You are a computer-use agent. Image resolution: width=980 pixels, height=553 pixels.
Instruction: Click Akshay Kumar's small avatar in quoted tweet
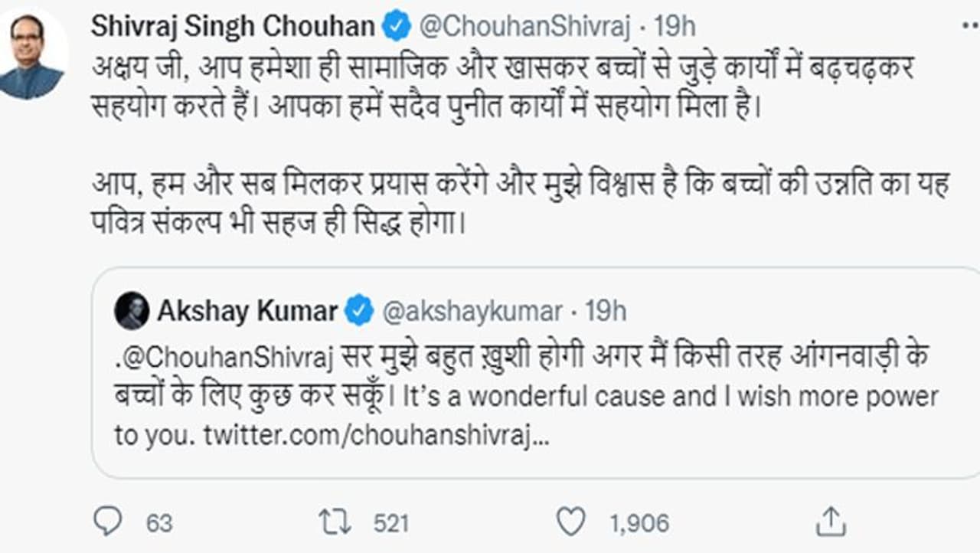coord(132,311)
